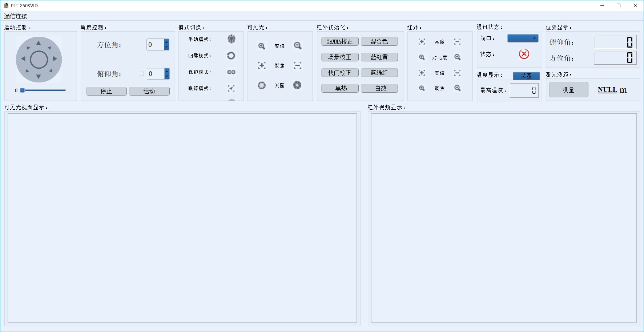Decrease infrared 对比度 contrast magnifier minus
Viewport: 644px width, 332px height.
point(458,57)
